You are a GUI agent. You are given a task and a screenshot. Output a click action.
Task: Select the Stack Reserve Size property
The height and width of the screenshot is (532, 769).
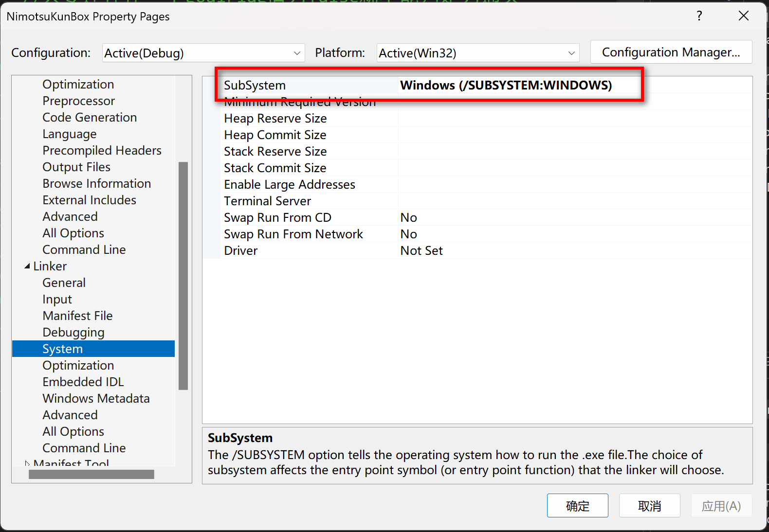[275, 151]
